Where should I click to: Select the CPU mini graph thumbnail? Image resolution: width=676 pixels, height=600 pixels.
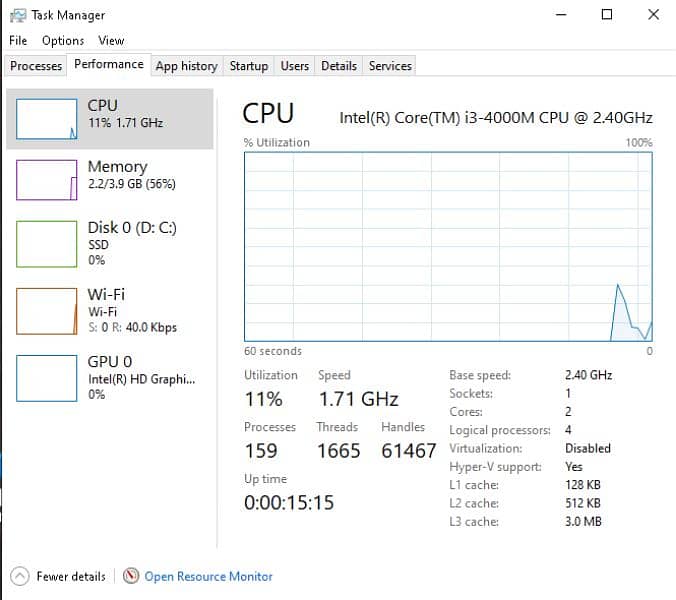[46, 118]
